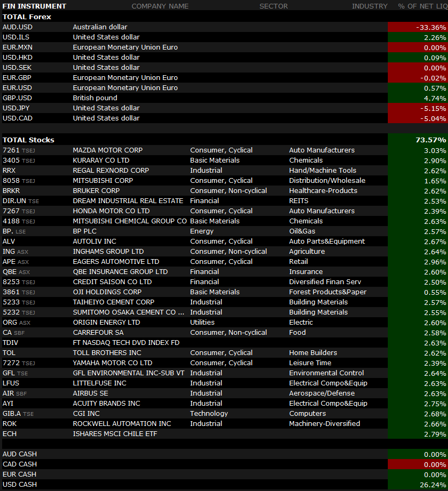The image size is (448, 491).
Task: Click the RRX ticker symbol
Action: [x=9, y=171]
